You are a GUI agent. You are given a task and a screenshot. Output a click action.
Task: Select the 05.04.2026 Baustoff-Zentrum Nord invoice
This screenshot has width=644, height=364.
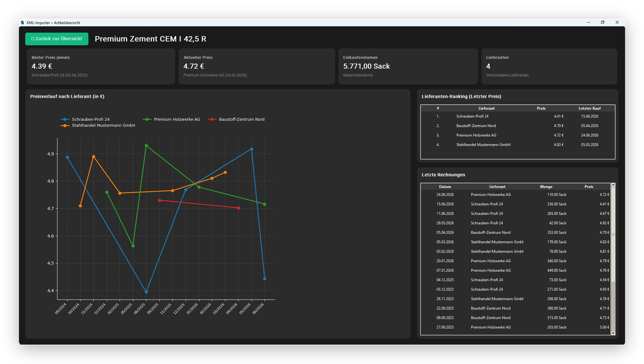(516, 232)
